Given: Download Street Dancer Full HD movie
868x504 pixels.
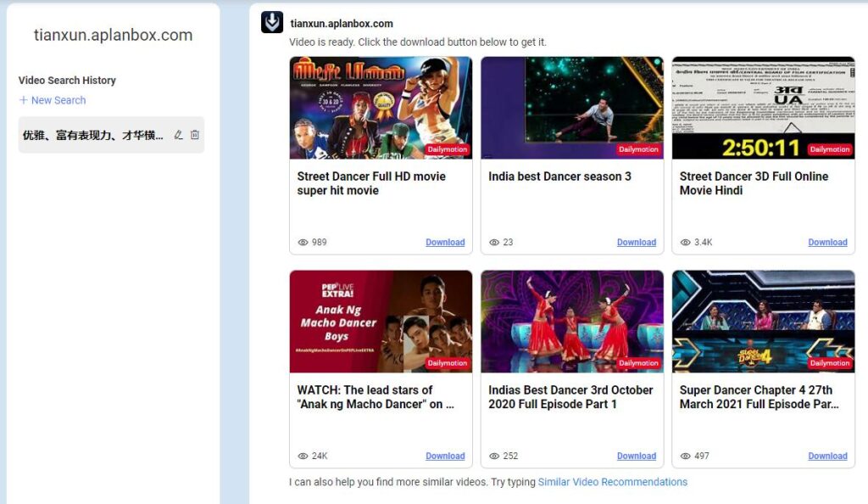Looking at the screenshot, I should 445,242.
